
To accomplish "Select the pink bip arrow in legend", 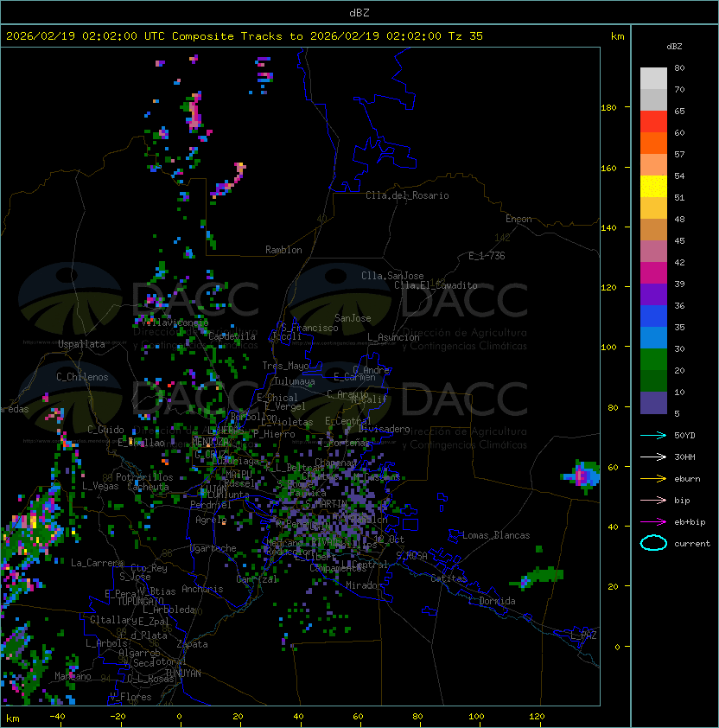I will 653,500.
